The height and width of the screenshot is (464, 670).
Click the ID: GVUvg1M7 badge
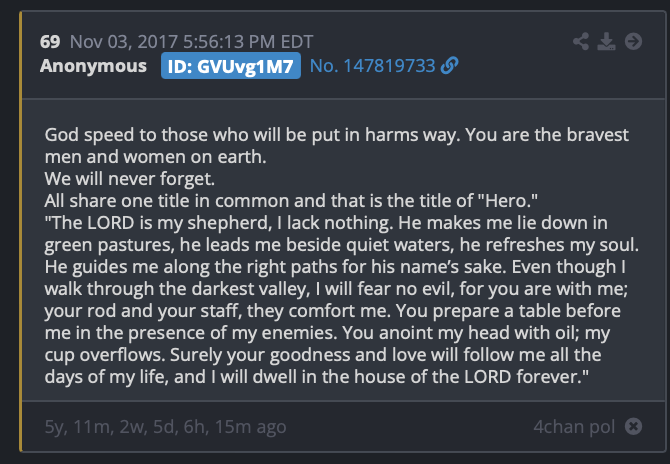230,66
